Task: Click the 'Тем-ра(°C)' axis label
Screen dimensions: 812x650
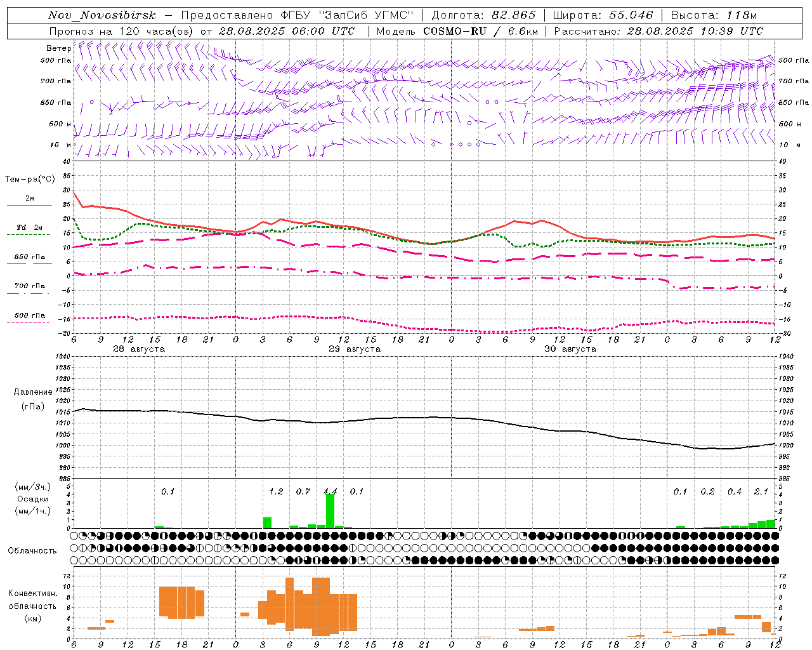Action: (30, 180)
